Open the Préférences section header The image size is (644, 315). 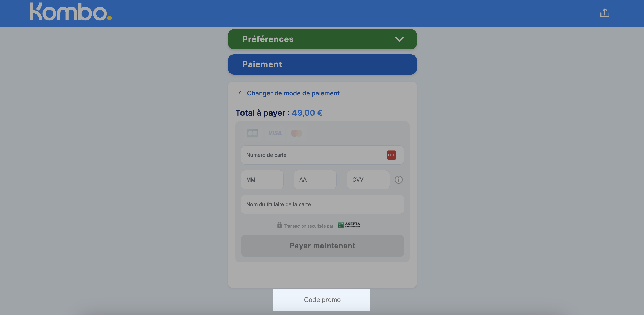tap(322, 39)
